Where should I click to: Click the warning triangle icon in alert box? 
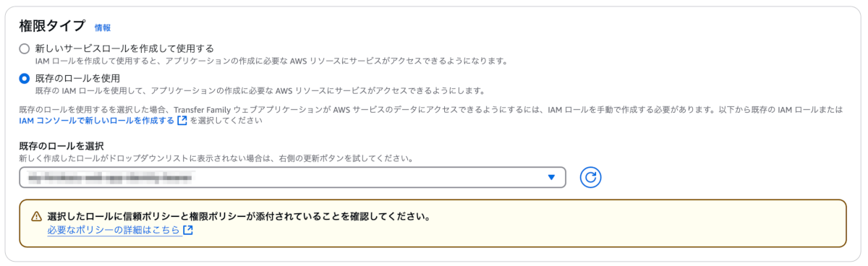click(36, 217)
